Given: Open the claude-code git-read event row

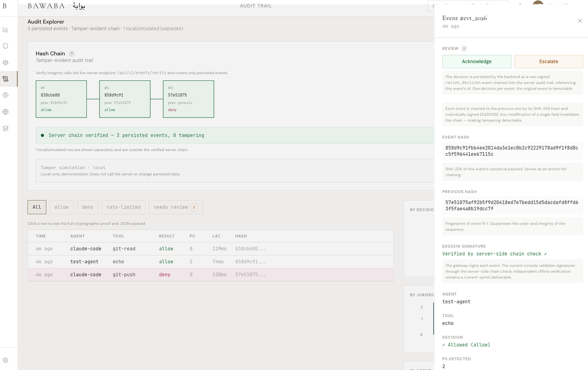Looking at the screenshot, I should (x=211, y=249).
